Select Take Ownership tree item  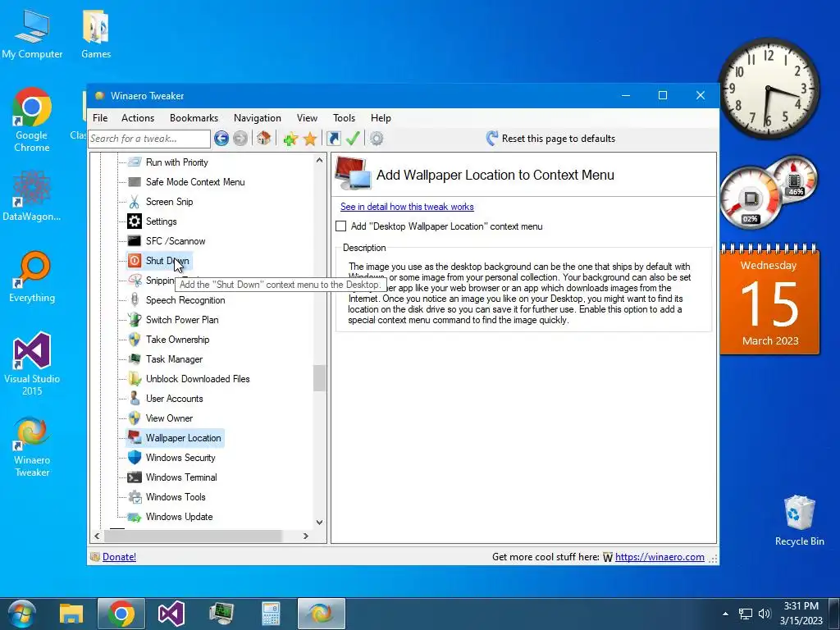[x=177, y=340]
